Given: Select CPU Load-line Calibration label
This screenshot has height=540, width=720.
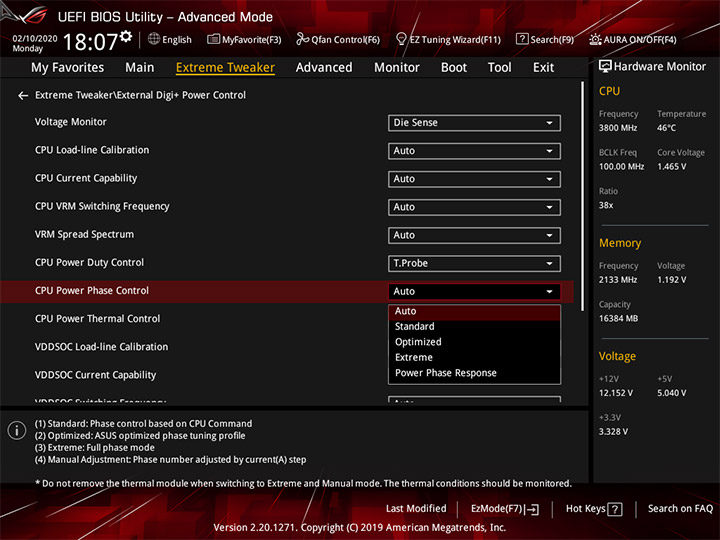Looking at the screenshot, I should pos(92,150).
